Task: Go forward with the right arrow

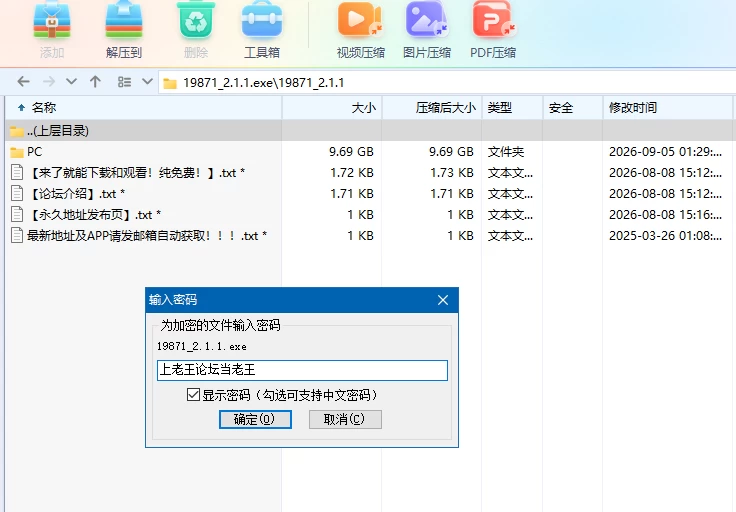Action: point(49,82)
